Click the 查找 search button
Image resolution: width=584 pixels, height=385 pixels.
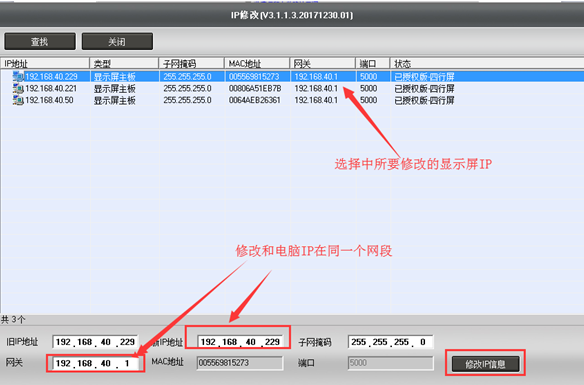(40, 41)
